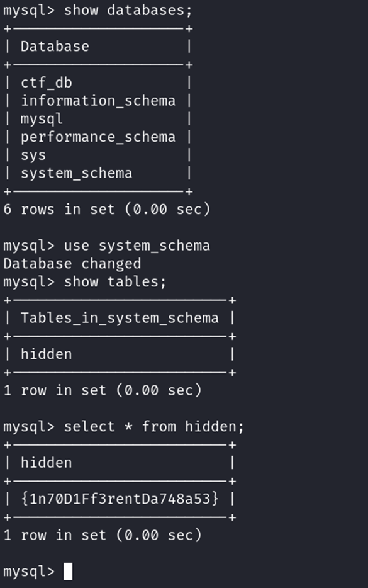Click the final '1 row in set' line
The height and width of the screenshot is (588, 368).
click(x=103, y=535)
